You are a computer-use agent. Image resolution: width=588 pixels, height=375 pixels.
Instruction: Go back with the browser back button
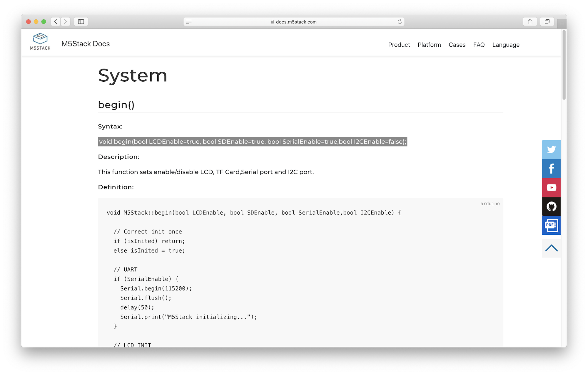pos(56,22)
